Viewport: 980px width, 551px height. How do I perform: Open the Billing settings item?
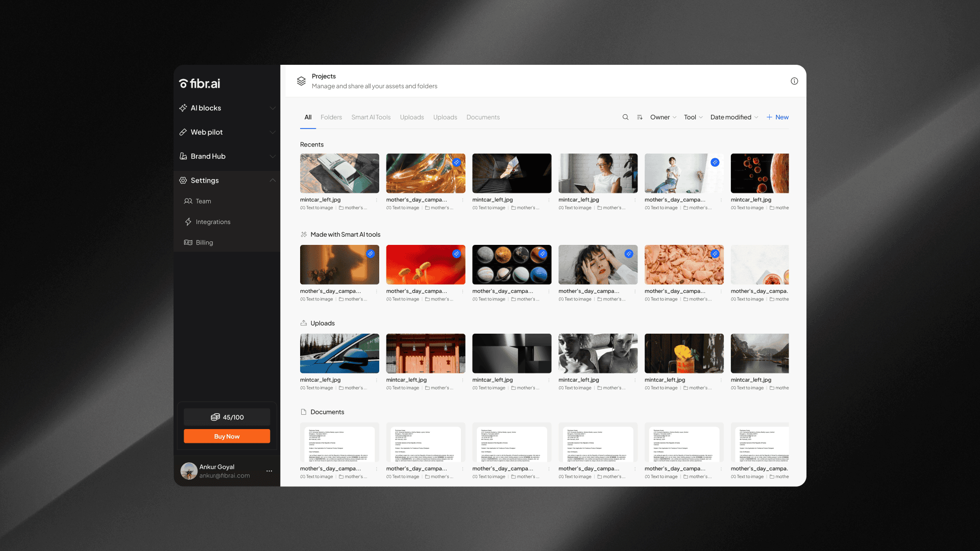(x=204, y=243)
